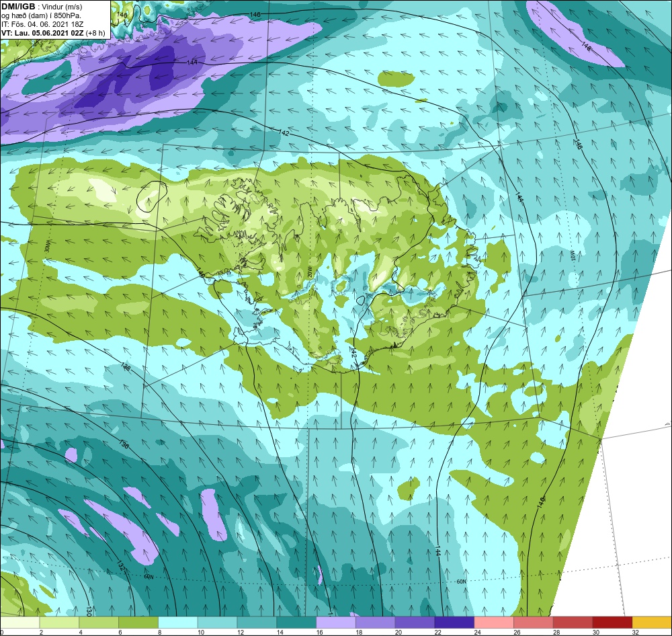Select the light pink 24–26 m/s legend swatch
This screenshot has height=636, width=672.
click(x=494, y=623)
